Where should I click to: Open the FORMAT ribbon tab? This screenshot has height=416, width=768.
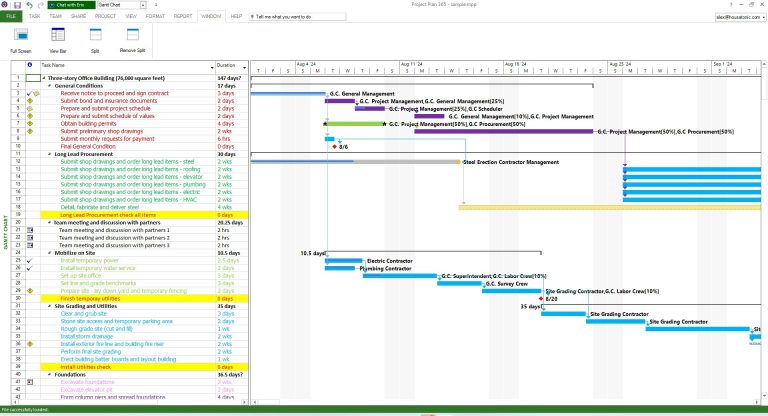155,16
